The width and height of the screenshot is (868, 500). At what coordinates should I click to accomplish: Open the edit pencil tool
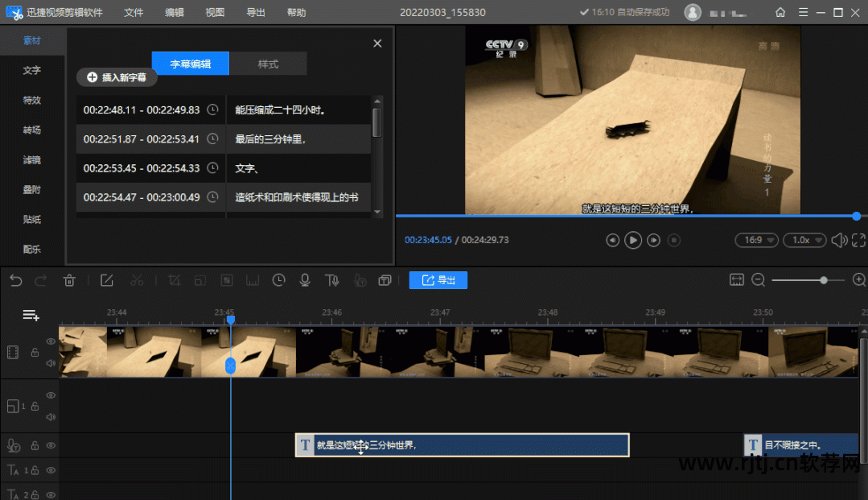107,280
